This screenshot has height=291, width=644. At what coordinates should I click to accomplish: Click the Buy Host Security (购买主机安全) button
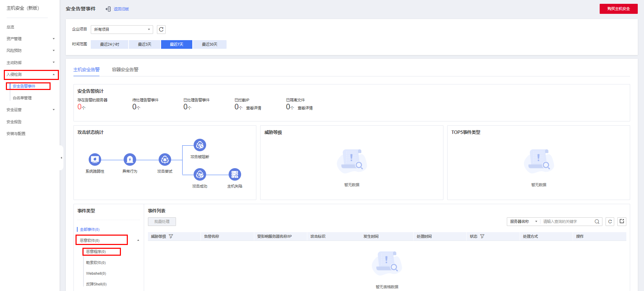618,9
